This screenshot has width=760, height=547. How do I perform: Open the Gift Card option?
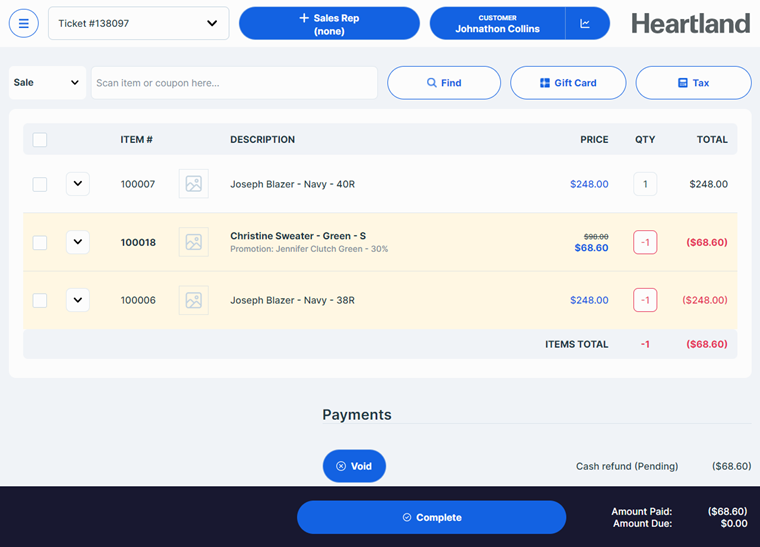tap(568, 83)
